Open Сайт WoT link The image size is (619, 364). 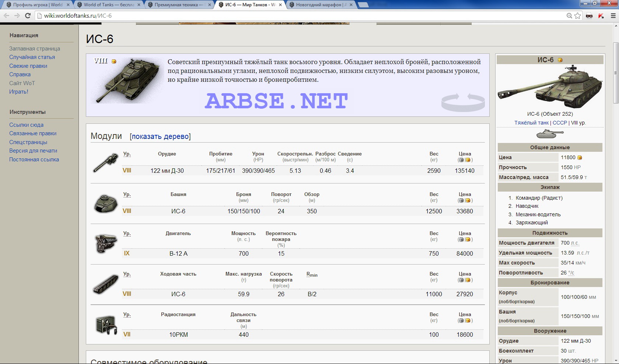click(22, 83)
